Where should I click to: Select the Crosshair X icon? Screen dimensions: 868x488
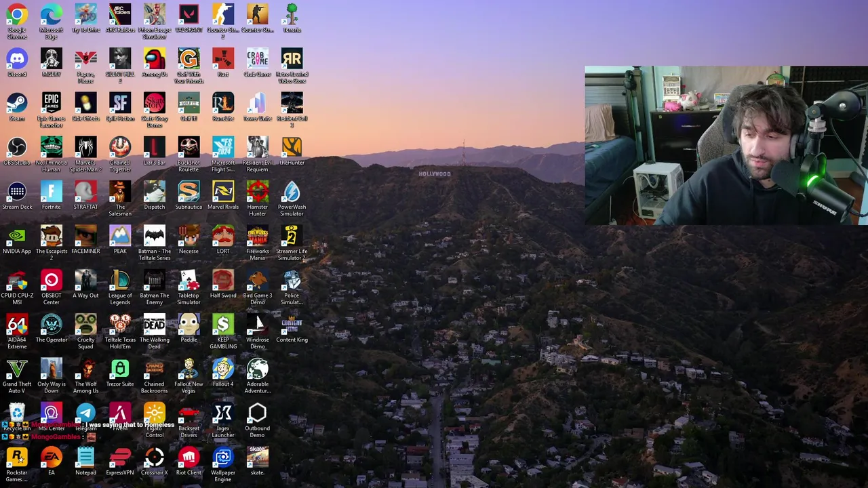click(155, 457)
